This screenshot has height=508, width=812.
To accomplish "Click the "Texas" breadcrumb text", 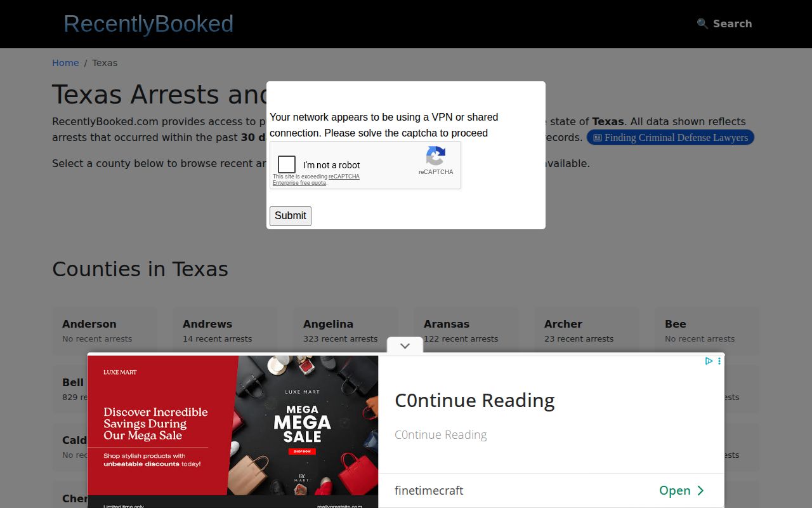I will pos(105,63).
